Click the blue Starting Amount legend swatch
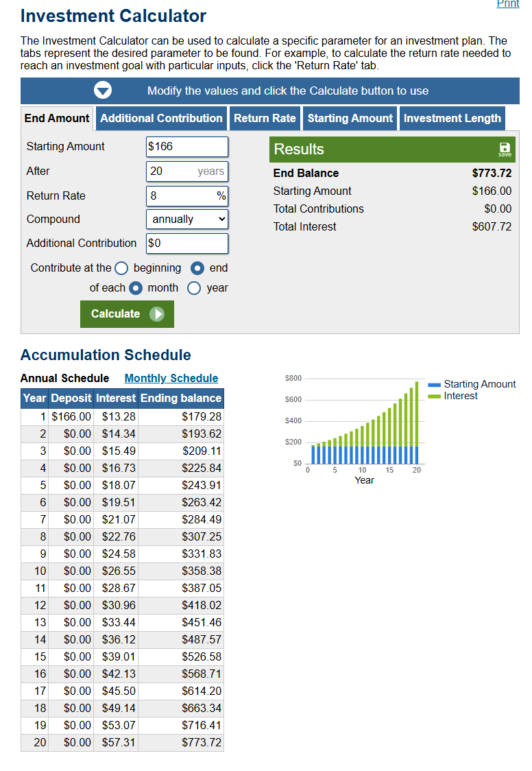The width and height of the screenshot is (532, 771). [434, 385]
